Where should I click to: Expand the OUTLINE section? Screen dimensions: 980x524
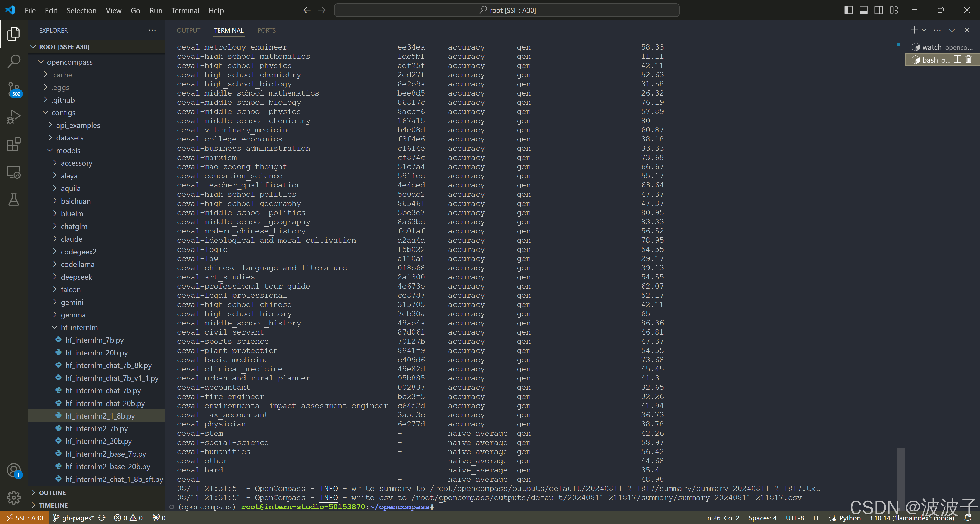click(x=53, y=492)
